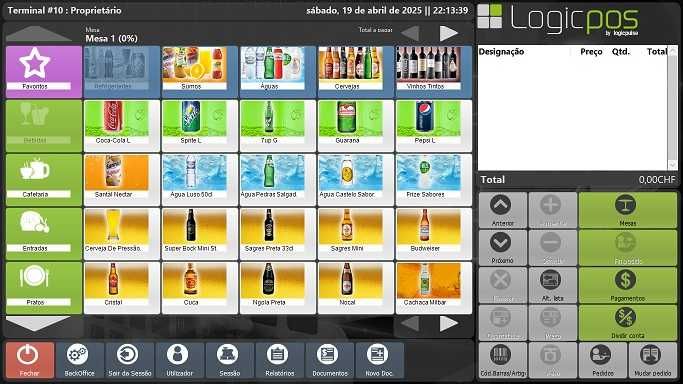Open the BackOffice gears icon

pyautogui.click(x=79, y=360)
